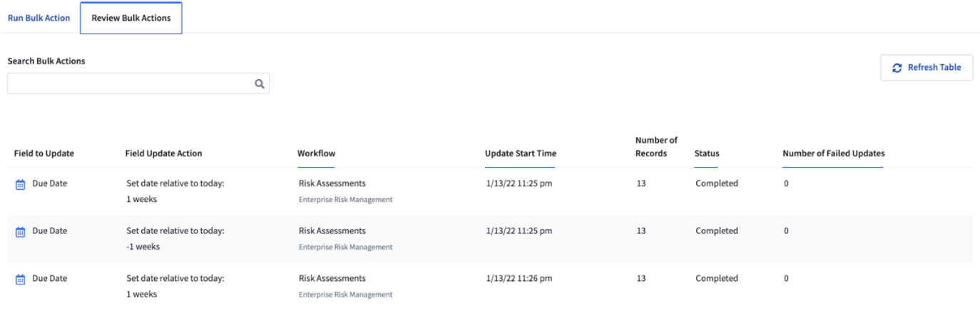This screenshot has width=980, height=311.
Task: Sort by Workflow column header
Action: click(x=316, y=153)
